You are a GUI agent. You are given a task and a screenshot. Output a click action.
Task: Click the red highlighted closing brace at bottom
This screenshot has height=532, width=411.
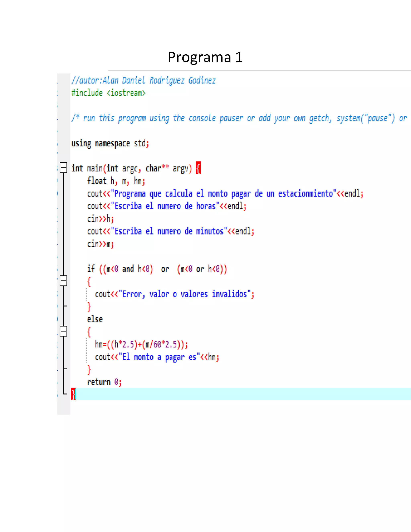pos(73,394)
